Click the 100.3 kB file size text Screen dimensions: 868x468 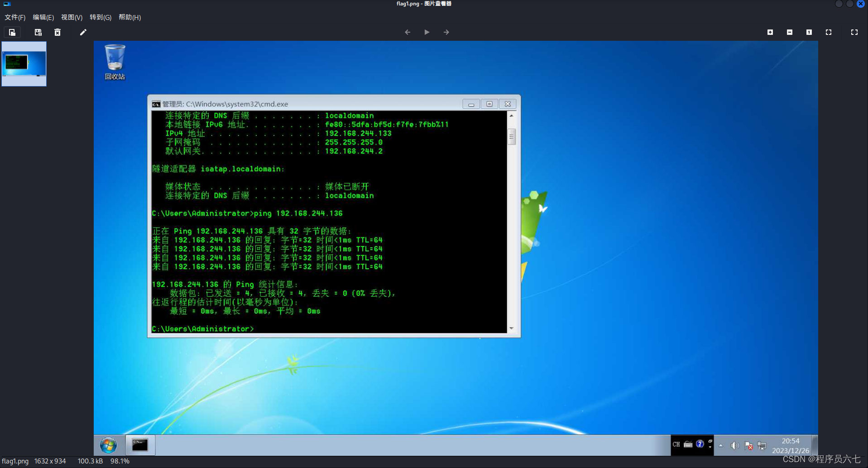coord(90,461)
